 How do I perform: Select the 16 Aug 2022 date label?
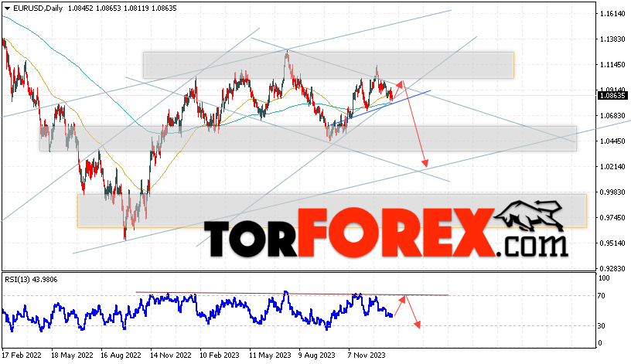[x=121, y=355]
